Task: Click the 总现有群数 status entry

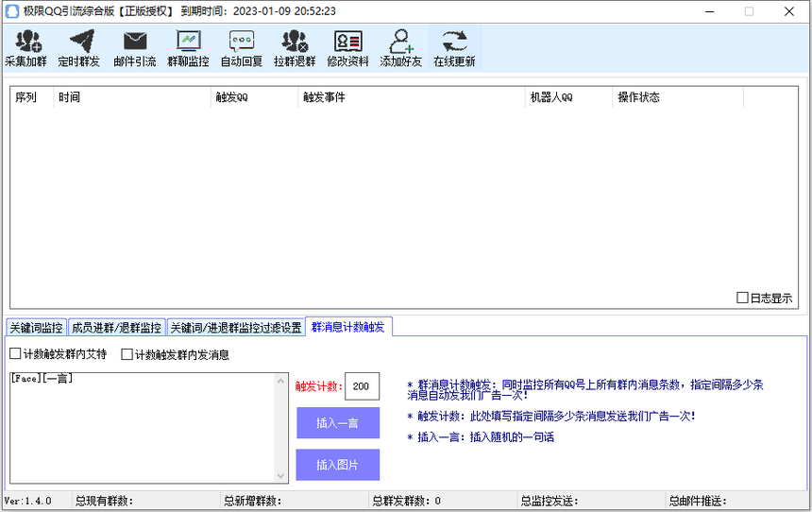Action: pos(104,501)
